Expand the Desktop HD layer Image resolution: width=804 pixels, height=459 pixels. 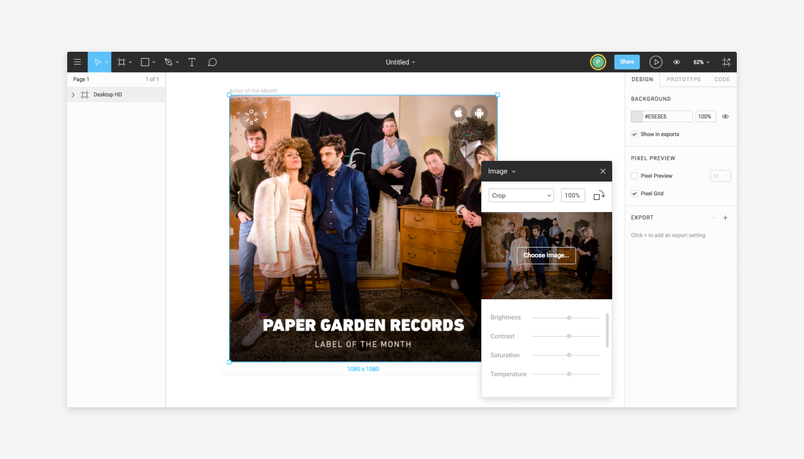[73, 94]
